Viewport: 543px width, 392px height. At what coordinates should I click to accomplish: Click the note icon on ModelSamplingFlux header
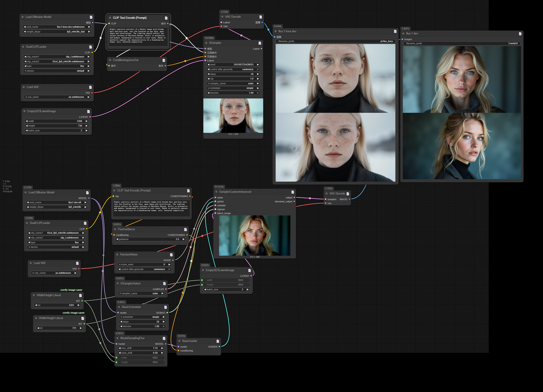tap(164, 338)
